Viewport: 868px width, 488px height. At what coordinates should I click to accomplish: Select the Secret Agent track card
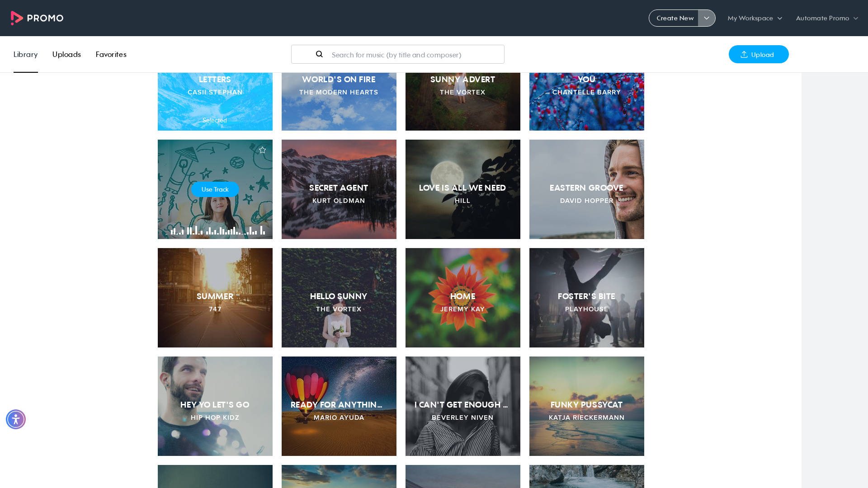pyautogui.click(x=339, y=189)
